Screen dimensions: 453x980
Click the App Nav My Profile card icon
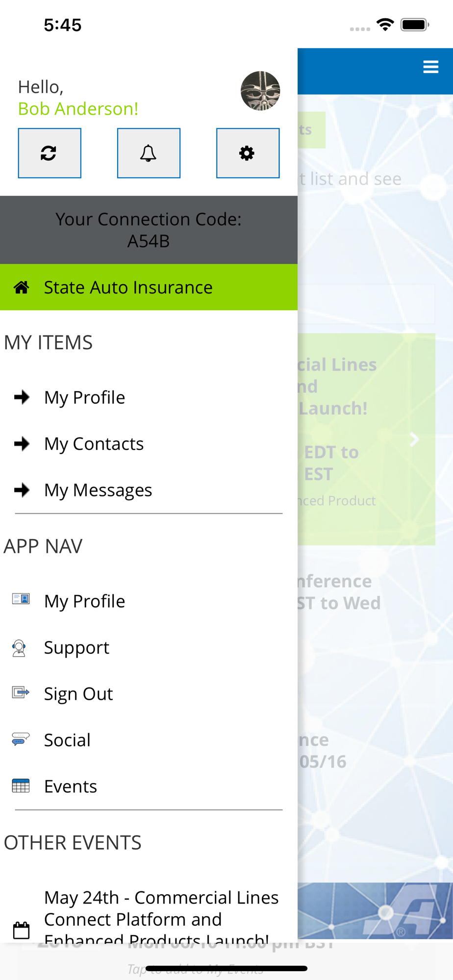click(21, 599)
